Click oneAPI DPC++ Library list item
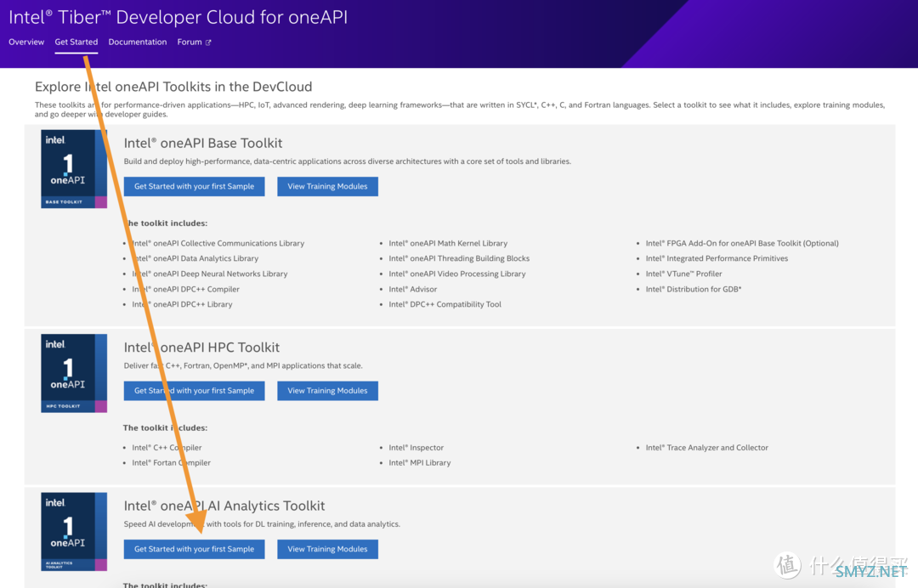918x588 pixels. [182, 304]
